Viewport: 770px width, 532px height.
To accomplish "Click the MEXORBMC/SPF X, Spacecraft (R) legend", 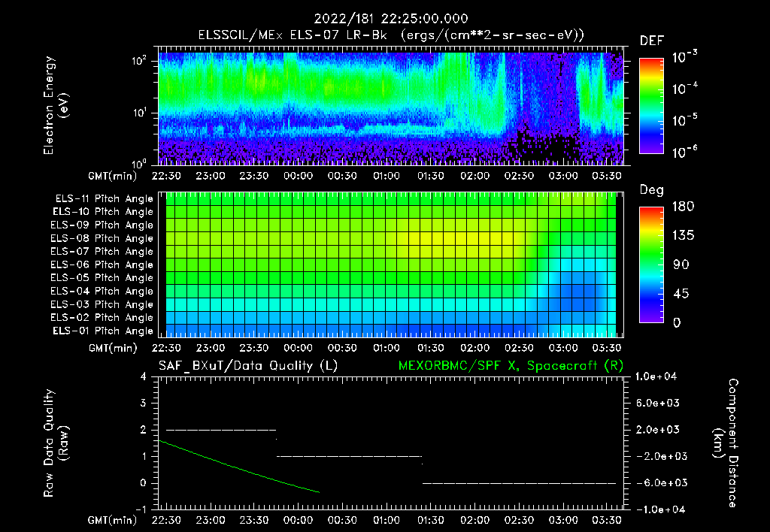I will point(511,366).
